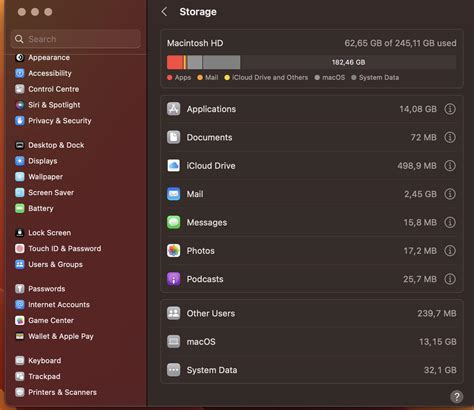
Task: Select Trackpad icon in sidebar
Action: 20,376
